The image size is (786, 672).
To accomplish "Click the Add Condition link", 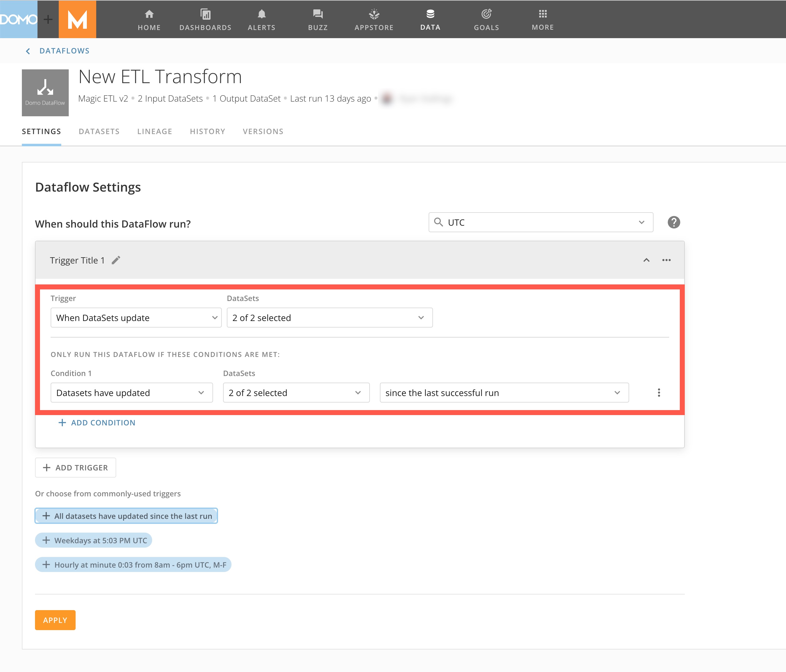I will [97, 422].
